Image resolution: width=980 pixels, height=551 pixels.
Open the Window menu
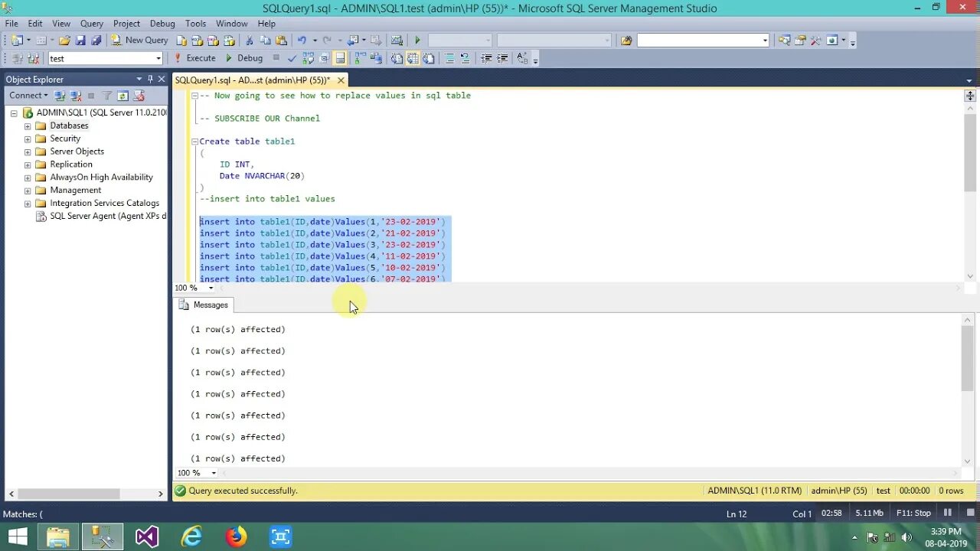point(231,23)
